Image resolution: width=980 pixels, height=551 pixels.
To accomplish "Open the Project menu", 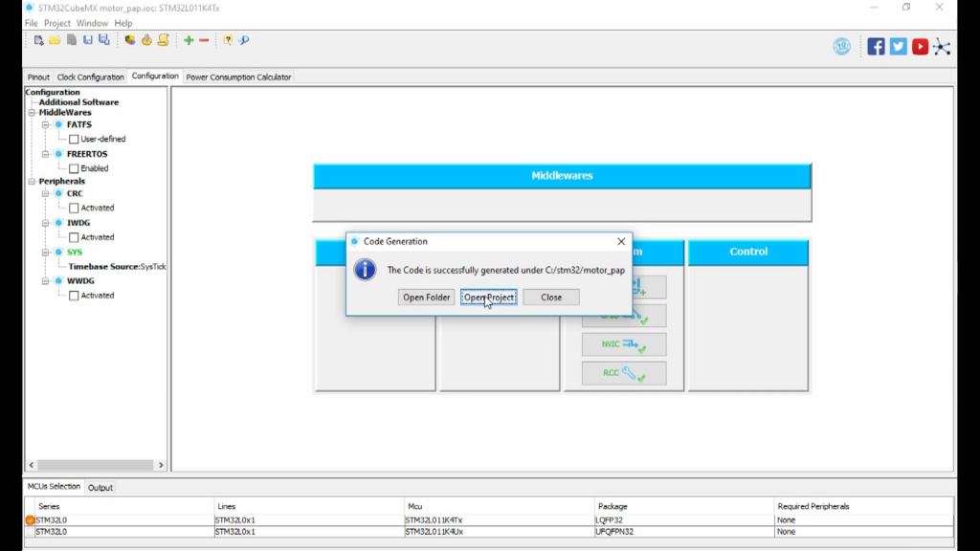I will pos(56,23).
